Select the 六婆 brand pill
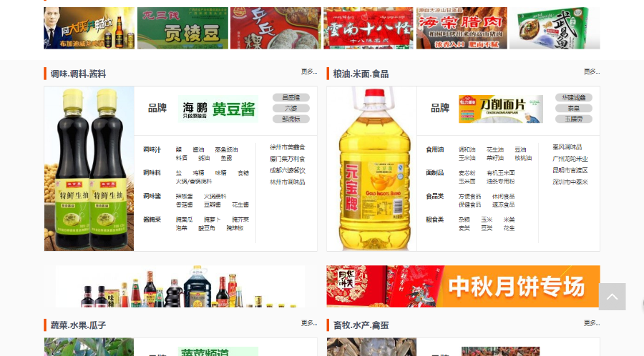This screenshot has width=644, height=356. [x=291, y=108]
